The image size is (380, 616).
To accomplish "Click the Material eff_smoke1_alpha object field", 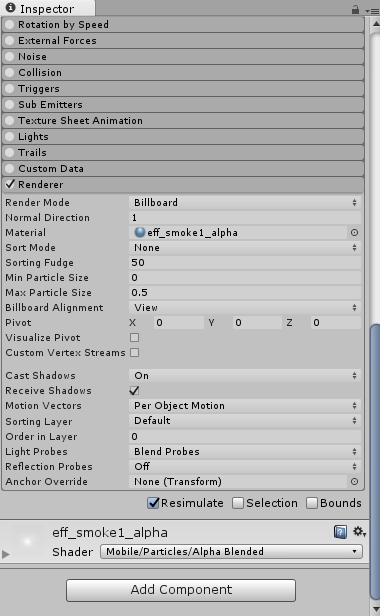I will tap(238, 233).
